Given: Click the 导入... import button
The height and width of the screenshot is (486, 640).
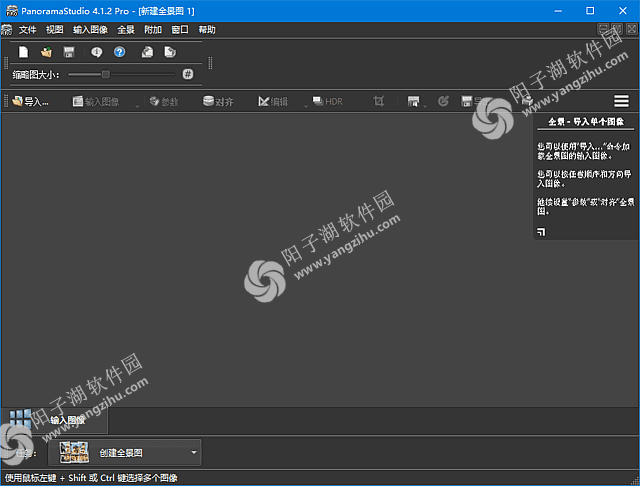Looking at the screenshot, I should tap(30, 101).
